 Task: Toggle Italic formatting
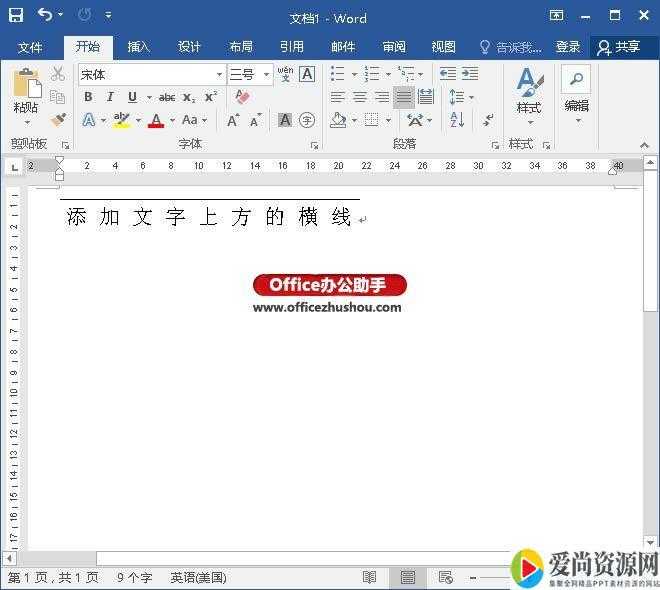tap(110, 97)
